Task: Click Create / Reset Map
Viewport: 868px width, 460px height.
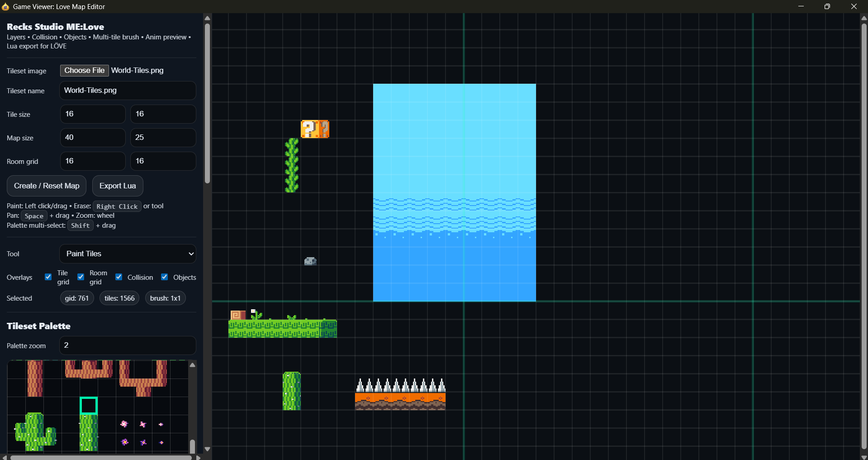Action: [47, 186]
